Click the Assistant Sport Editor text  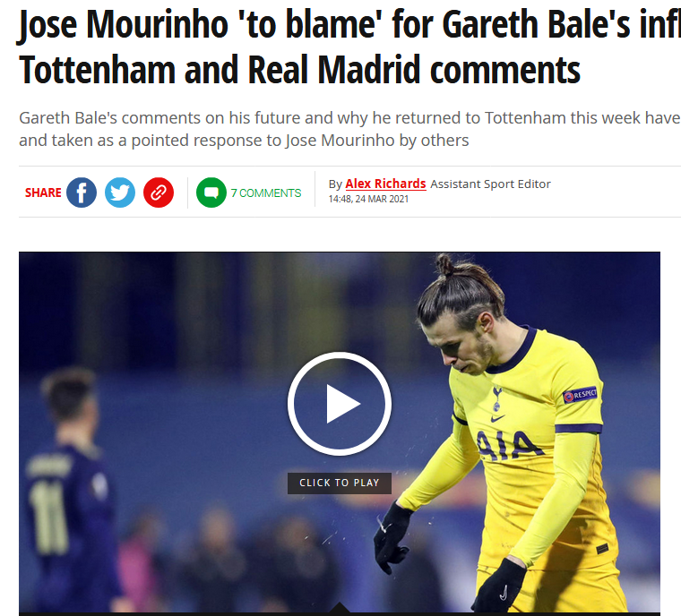(490, 184)
